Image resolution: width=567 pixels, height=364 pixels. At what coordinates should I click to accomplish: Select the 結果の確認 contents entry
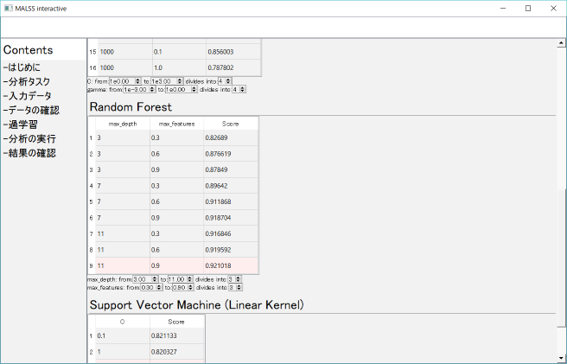tap(29, 154)
